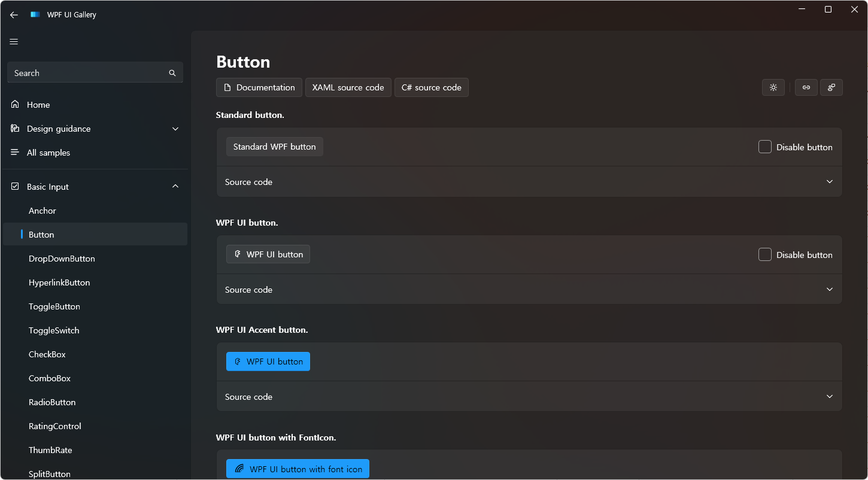Click the Standard WPF button

pyautogui.click(x=275, y=147)
